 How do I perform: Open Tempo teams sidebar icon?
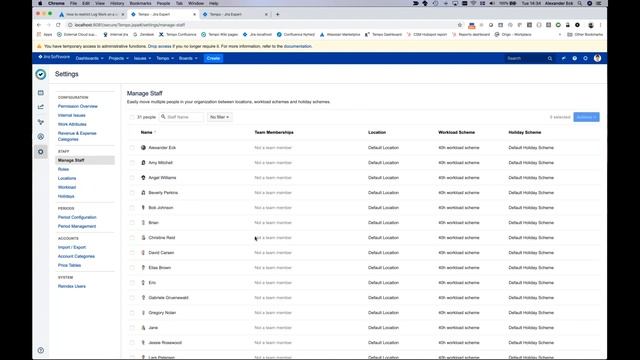[41, 122]
